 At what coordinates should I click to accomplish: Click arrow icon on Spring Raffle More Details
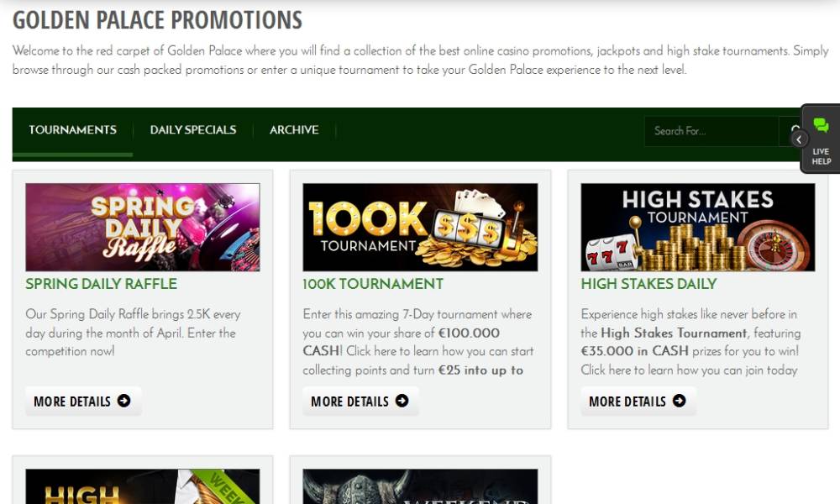point(123,401)
